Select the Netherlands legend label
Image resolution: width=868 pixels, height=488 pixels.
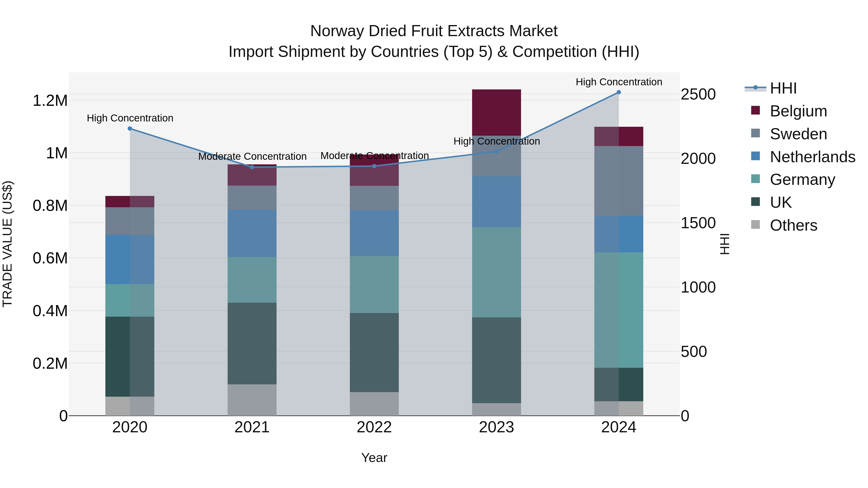tap(812, 157)
